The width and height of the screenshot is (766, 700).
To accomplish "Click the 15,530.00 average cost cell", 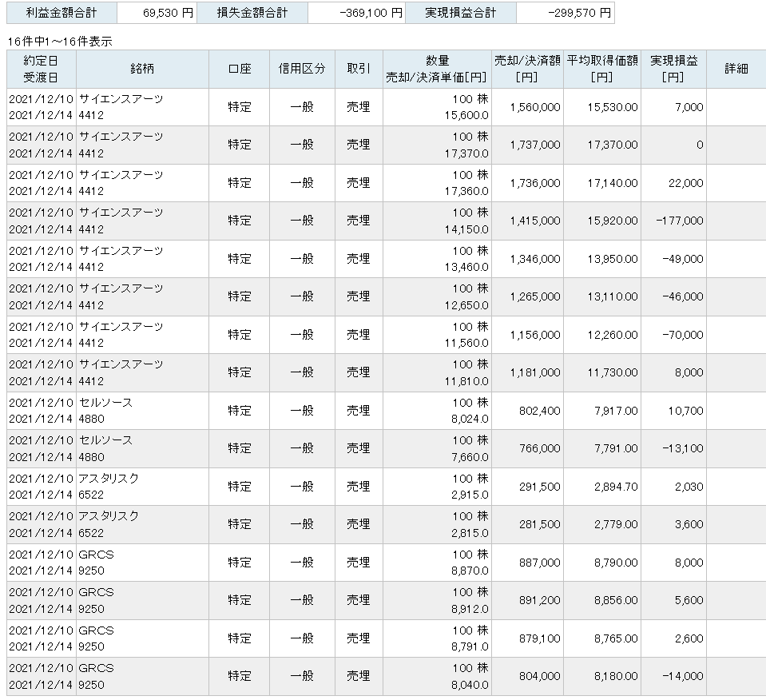I will coord(602,107).
